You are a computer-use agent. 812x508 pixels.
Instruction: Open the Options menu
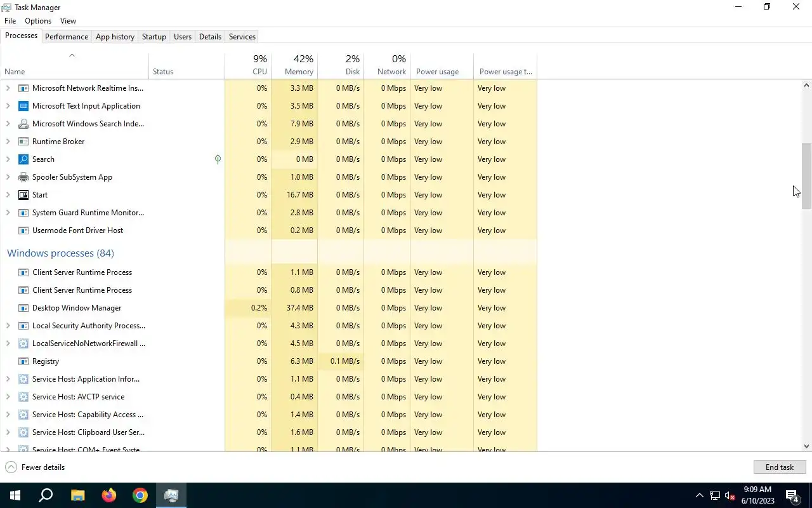[x=38, y=21]
